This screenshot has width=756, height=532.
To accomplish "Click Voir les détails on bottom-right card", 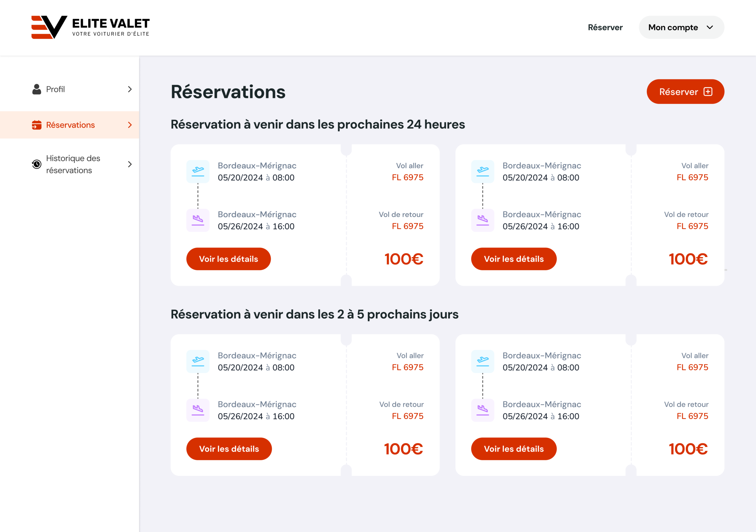I will coord(513,449).
